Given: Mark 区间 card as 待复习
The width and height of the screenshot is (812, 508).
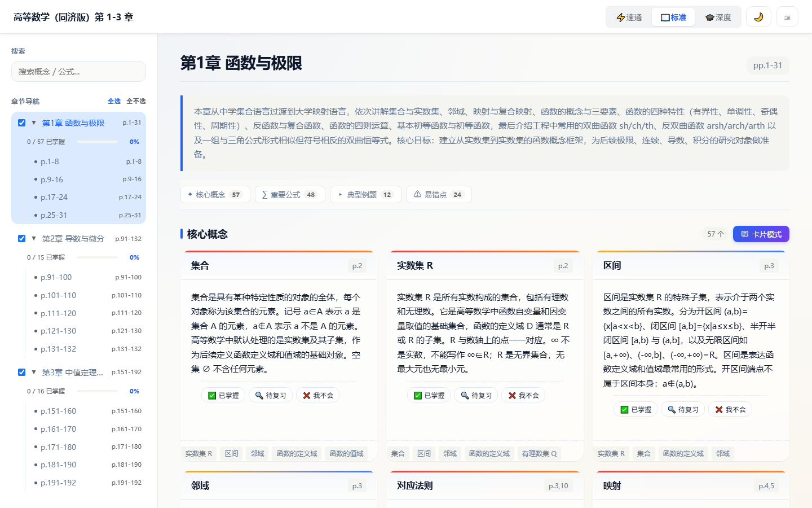Looking at the screenshot, I should 683,409.
